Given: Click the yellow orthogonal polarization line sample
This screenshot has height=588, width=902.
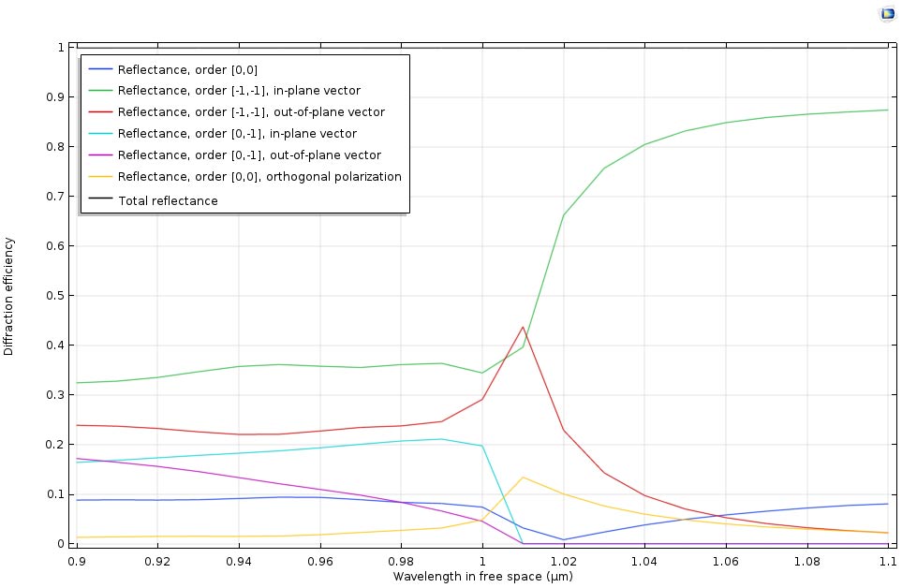Looking at the screenshot, I should 99,177.
